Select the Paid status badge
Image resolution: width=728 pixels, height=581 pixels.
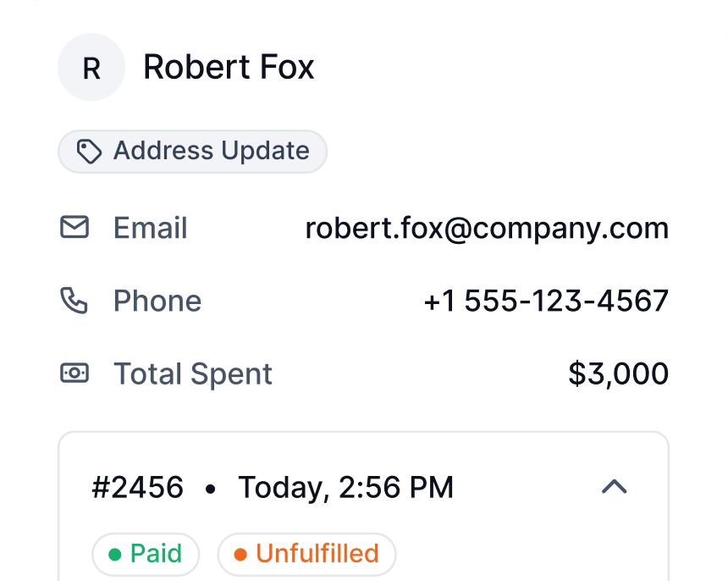pyautogui.click(x=146, y=554)
